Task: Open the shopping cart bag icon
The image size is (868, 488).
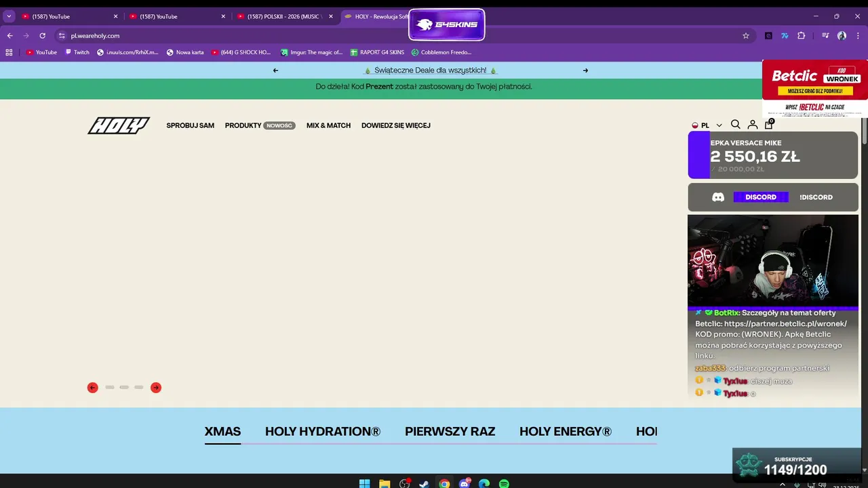Action: (769, 124)
